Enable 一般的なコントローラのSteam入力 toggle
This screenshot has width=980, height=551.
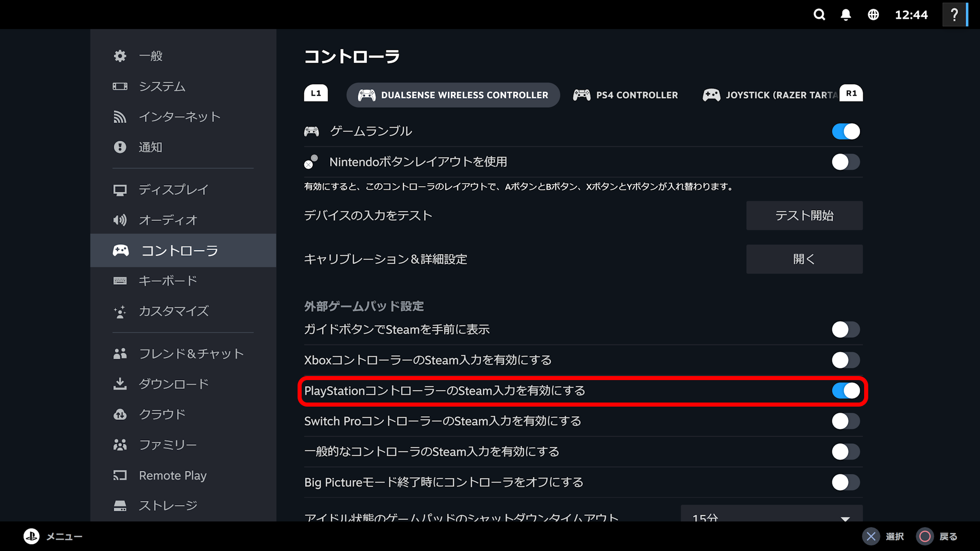point(846,452)
